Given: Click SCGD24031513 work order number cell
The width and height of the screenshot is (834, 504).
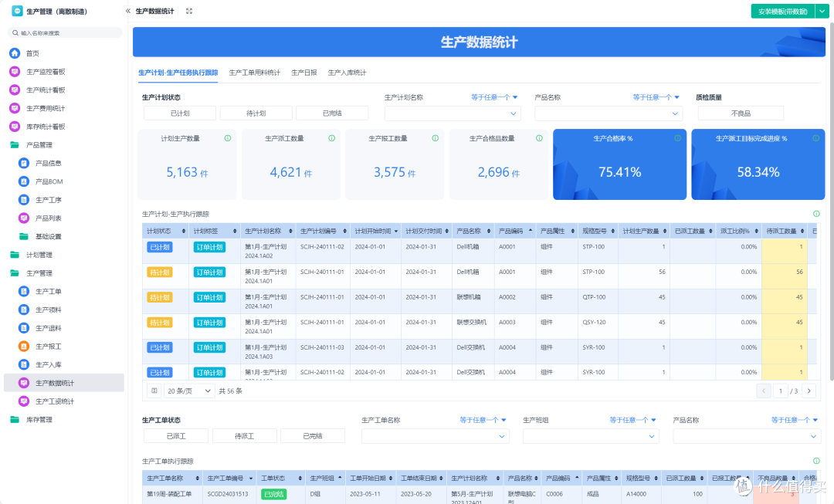Looking at the screenshot, I should [228, 494].
